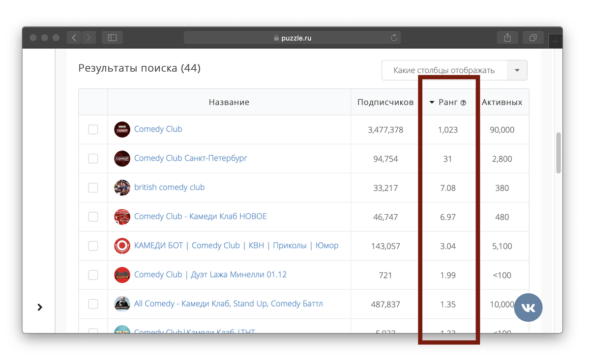Image resolution: width=590 pixels, height=364 pixels.
Task: Sort by the Ранг column arrow
Action: point(432,103)
